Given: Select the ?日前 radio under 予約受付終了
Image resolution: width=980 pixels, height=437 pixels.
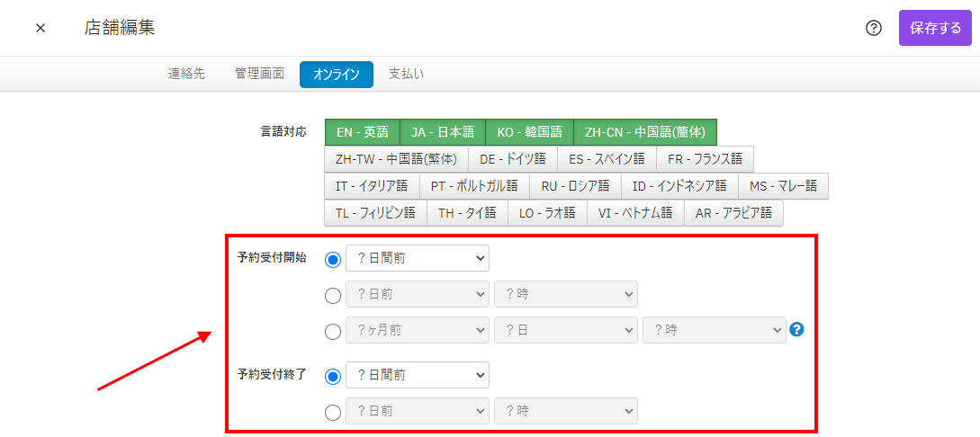Looking at the screenshot, I should point(333,412).
